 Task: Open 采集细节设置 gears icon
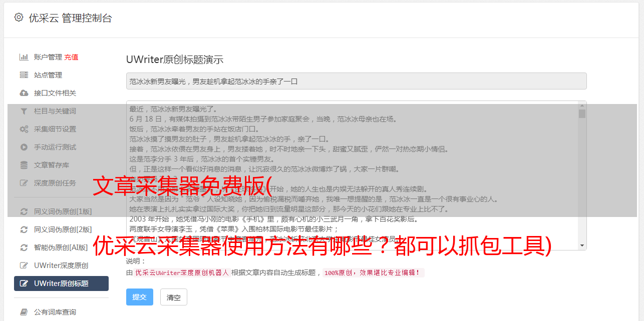point(24,129)
